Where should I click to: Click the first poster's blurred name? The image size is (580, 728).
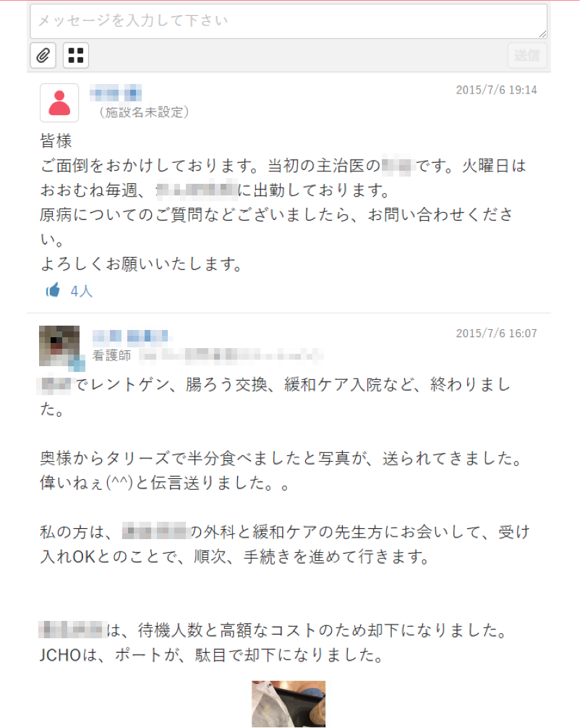116,93
